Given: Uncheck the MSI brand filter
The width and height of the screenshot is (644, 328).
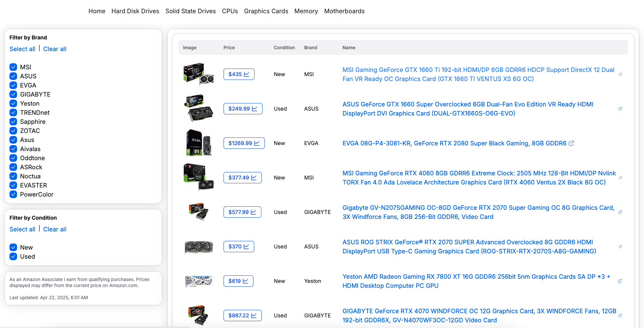Looking at the screenshot, I should coord(13,67).
